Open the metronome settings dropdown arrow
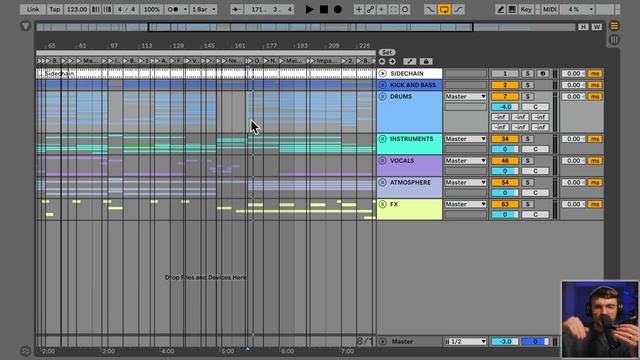The width and height of the screenshot is (640, 360). click(185, 9)
